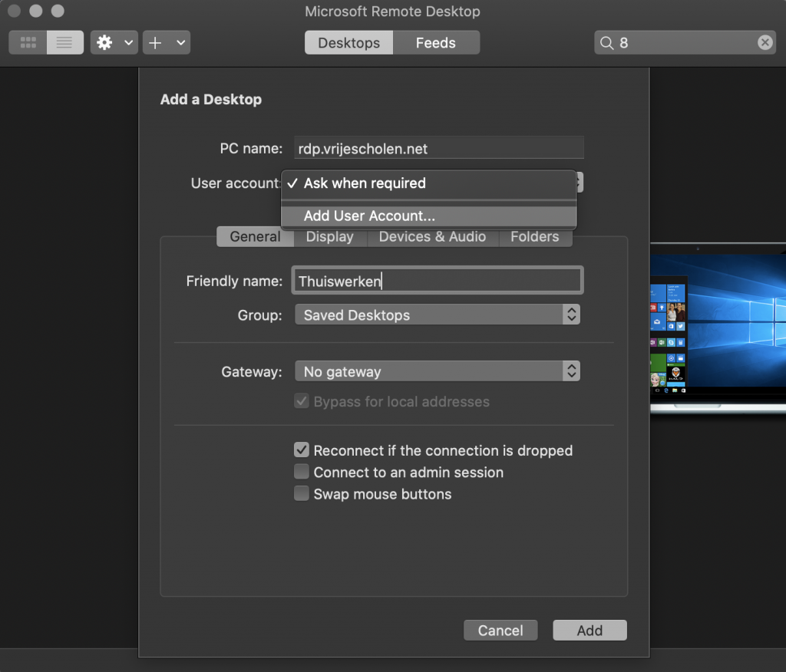Viewport: 786px width, 672px height.
Task: Switch to list view icon
Action: tap(64, 43)
